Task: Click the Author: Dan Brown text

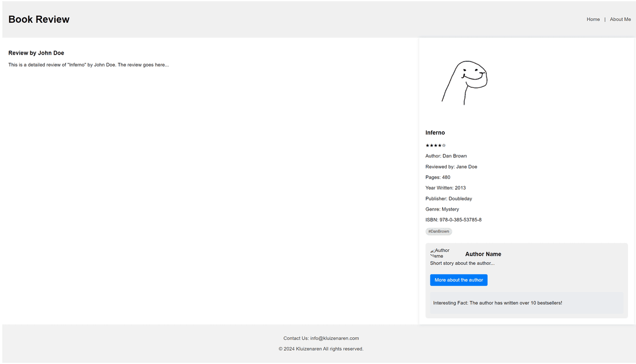Action: point(446,156)
